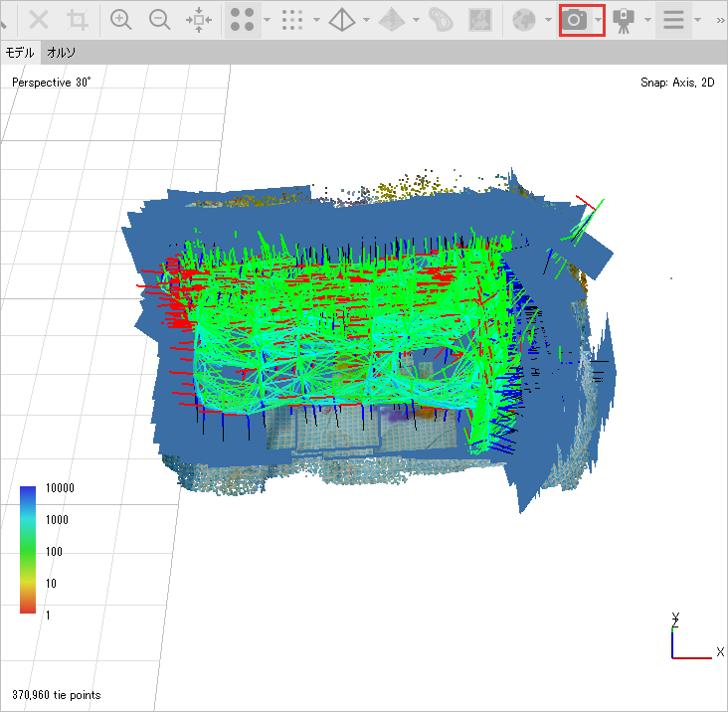Open dropdown arrow beside hamburger icon

(x=697, y=20)
